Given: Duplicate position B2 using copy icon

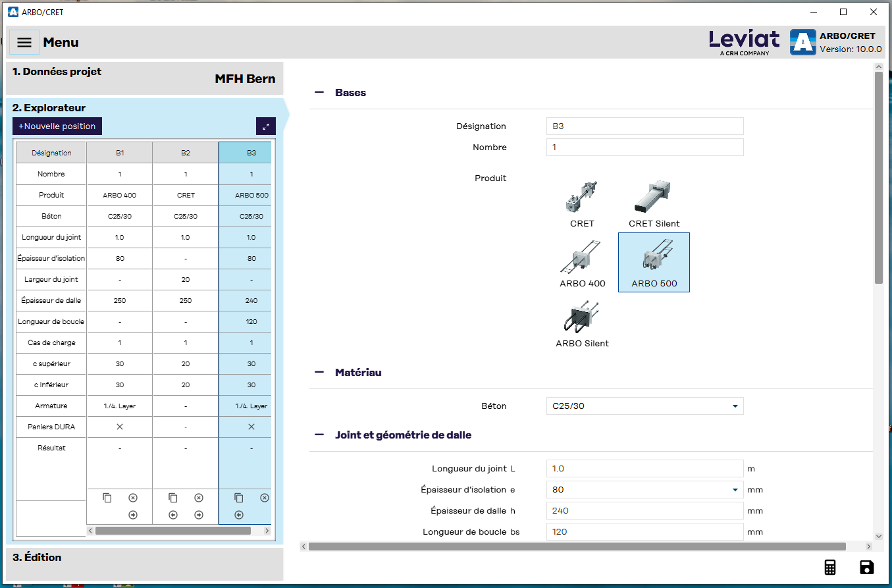Looking at the screenshot, I should tap(173, 498).
